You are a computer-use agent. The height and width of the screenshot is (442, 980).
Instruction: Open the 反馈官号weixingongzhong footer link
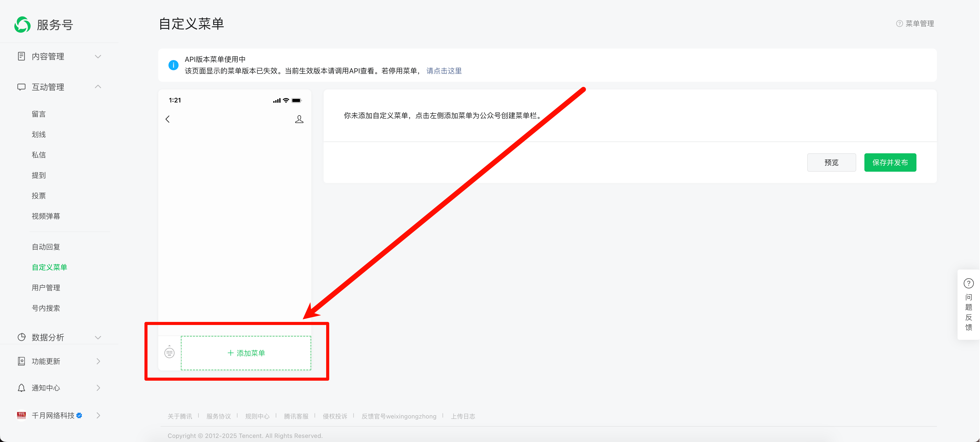coord(399,416)
